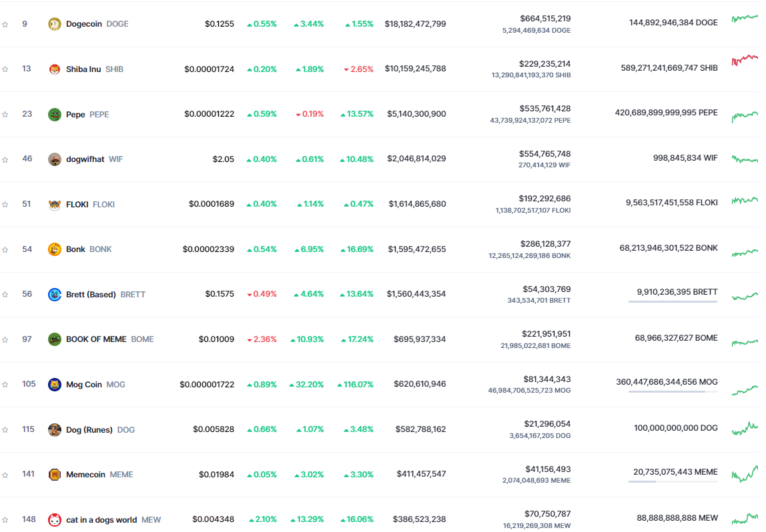Screen dimensions: 766x532
Task: Open the Shiba Inu coin page
Action: (x=83, y=69)
